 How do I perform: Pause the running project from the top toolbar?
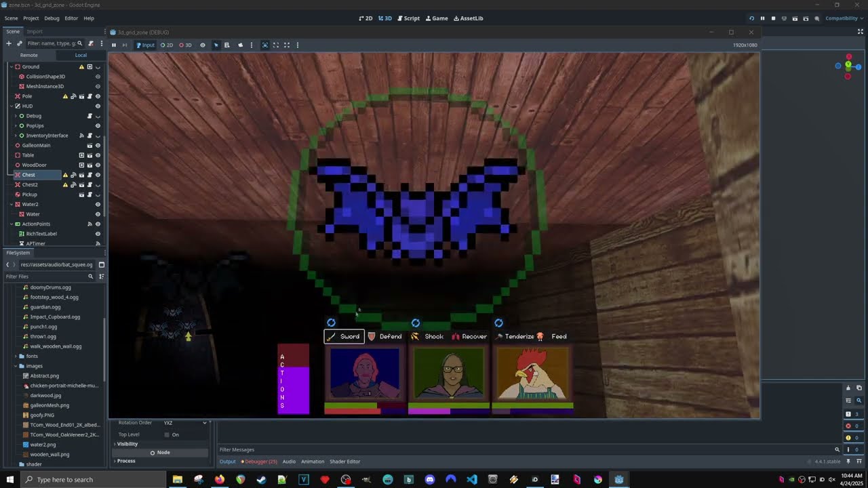click(x=762, y=18)
